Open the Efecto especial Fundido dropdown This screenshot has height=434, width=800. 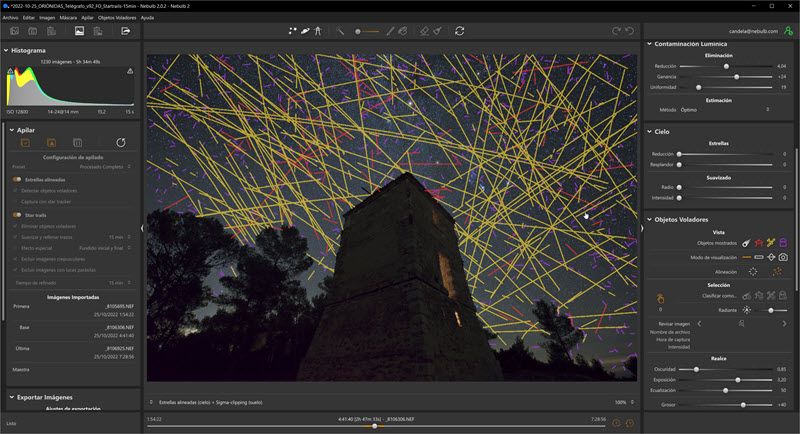(105, 248)
